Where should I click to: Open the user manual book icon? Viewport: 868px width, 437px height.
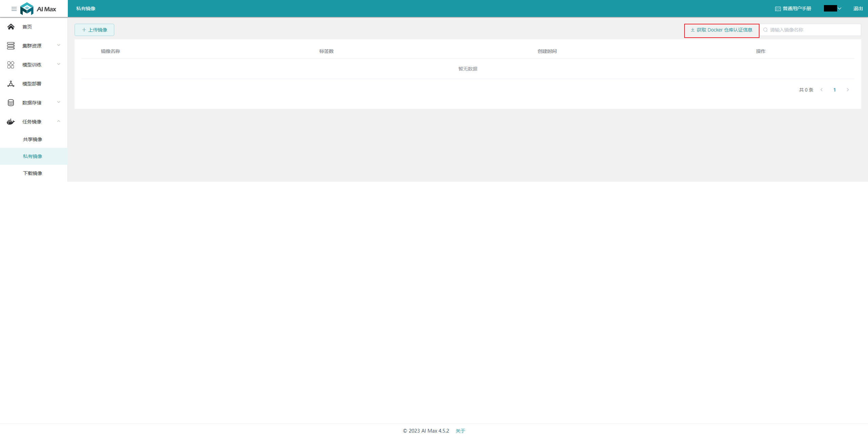[778, 9]
